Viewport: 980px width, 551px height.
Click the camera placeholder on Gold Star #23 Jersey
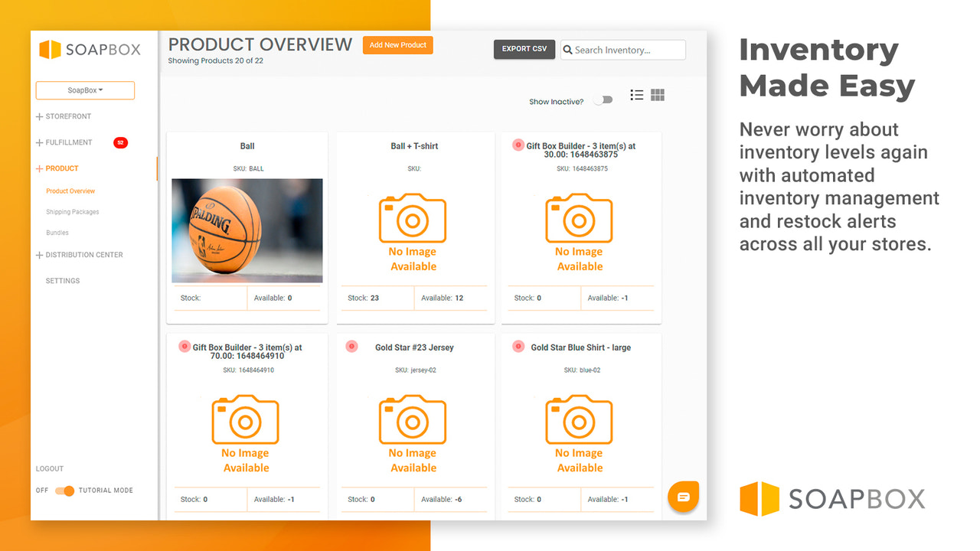413,419
